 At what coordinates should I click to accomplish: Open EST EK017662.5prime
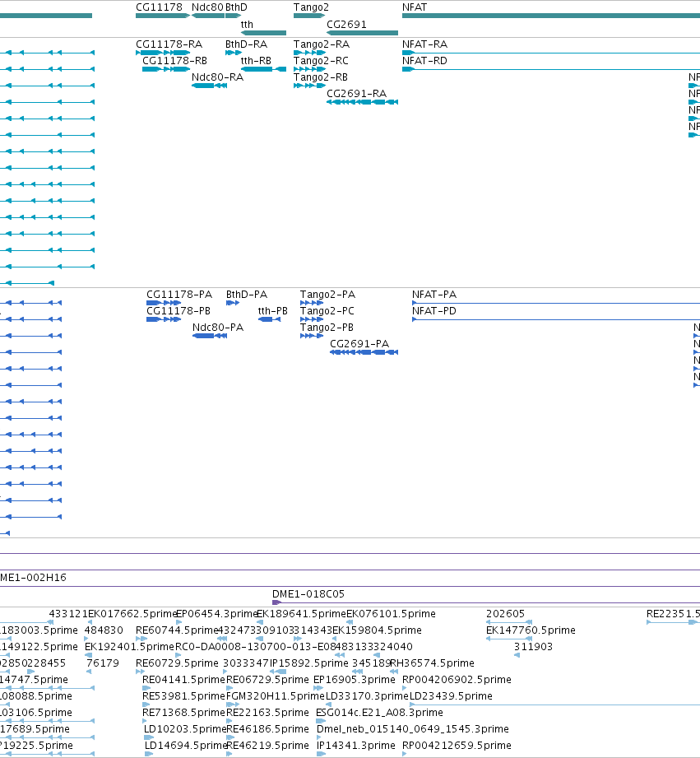(x=134, y=614)
